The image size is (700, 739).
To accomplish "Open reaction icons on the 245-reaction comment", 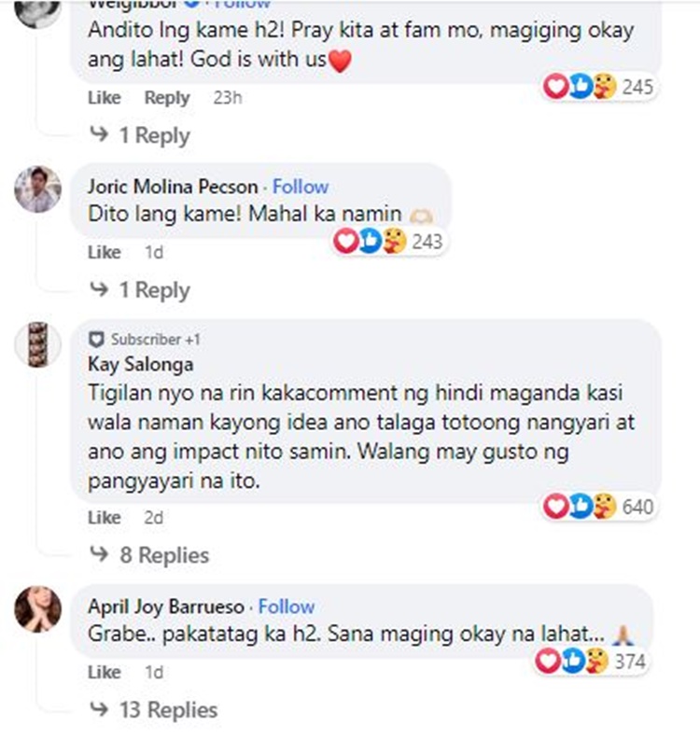I will 580,87.
